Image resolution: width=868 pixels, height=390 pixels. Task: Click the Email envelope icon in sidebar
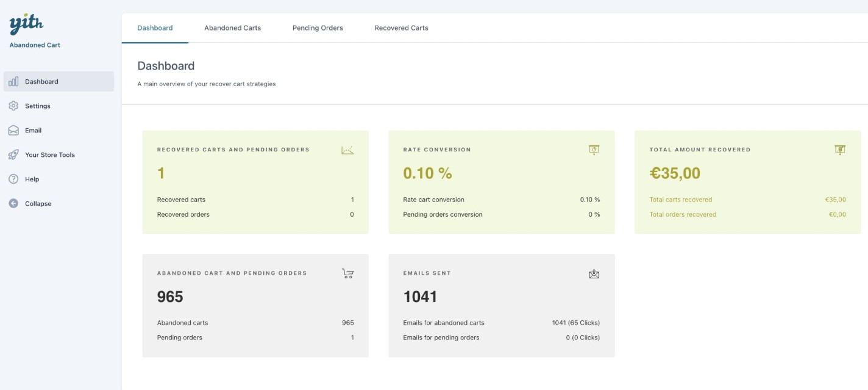click(x=13, y=130)
